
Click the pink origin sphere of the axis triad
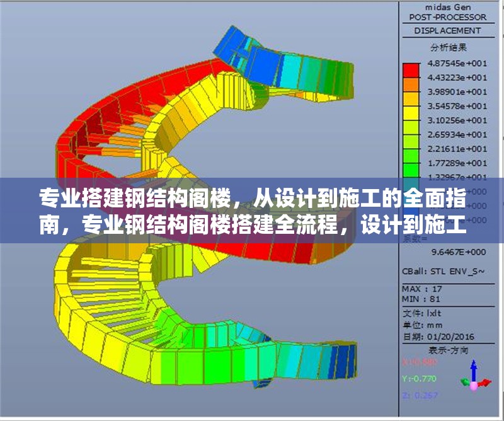(474, 386)
